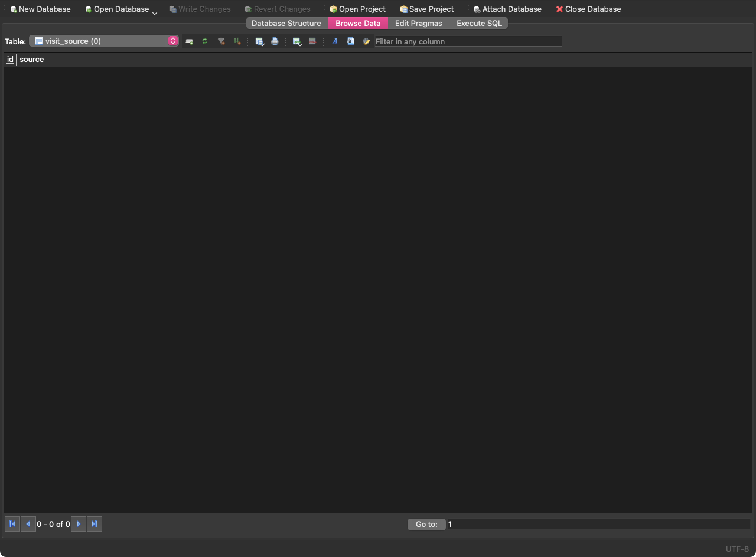Click the blue italic A formatting icon

click(335, 41)
